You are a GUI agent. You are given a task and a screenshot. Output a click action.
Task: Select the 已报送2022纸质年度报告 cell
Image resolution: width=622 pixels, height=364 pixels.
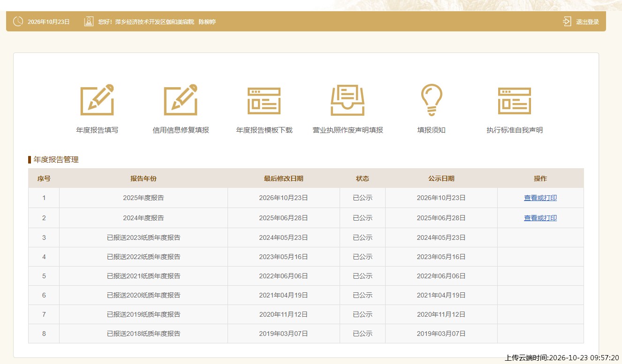coord(144,257)
